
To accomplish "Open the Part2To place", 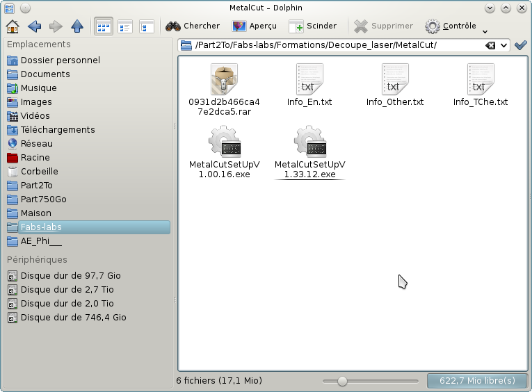I will pyautogui.click(x=88, y=186).
